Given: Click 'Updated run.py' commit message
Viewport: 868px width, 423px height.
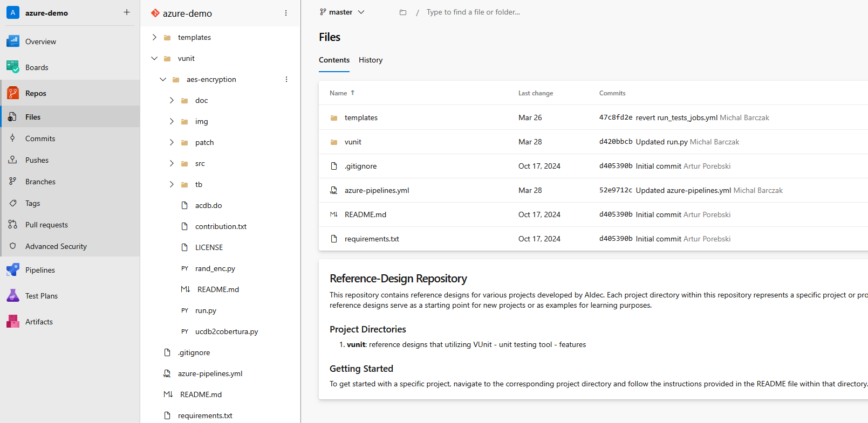Looking at the screenshot, I should pos(661,142).
